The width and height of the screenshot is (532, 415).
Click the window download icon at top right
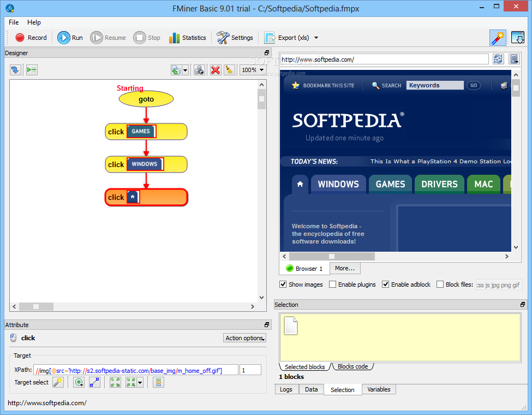[517, 38]
